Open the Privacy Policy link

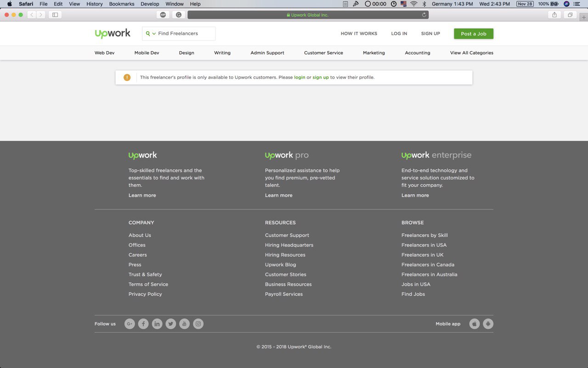(x=145, y=294)
